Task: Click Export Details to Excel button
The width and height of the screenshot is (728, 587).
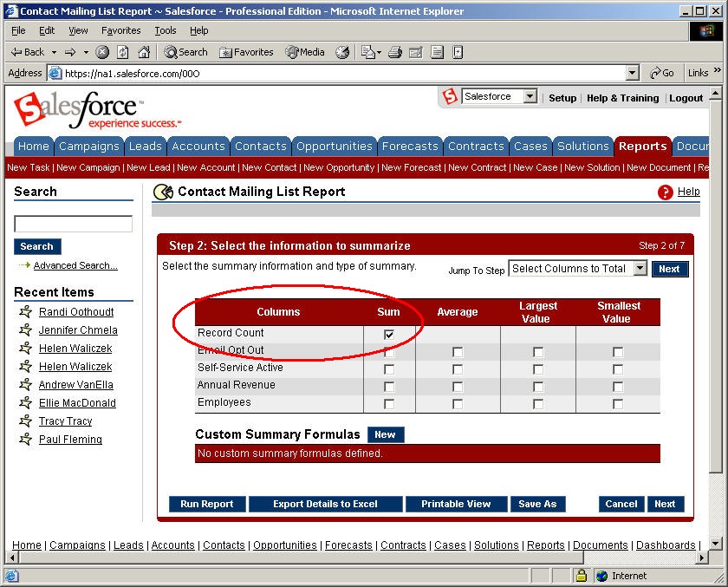Action: point(326,504)
